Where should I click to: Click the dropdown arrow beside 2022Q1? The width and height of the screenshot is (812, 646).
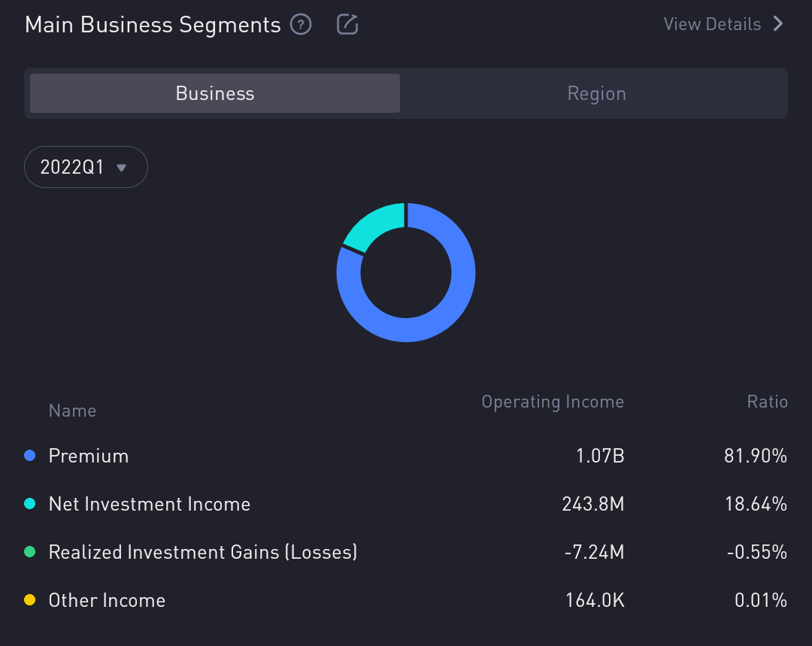point(121,168)
